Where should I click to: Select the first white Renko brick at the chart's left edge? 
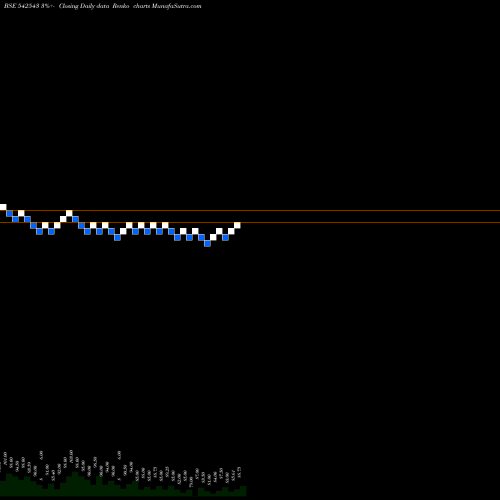3,207
